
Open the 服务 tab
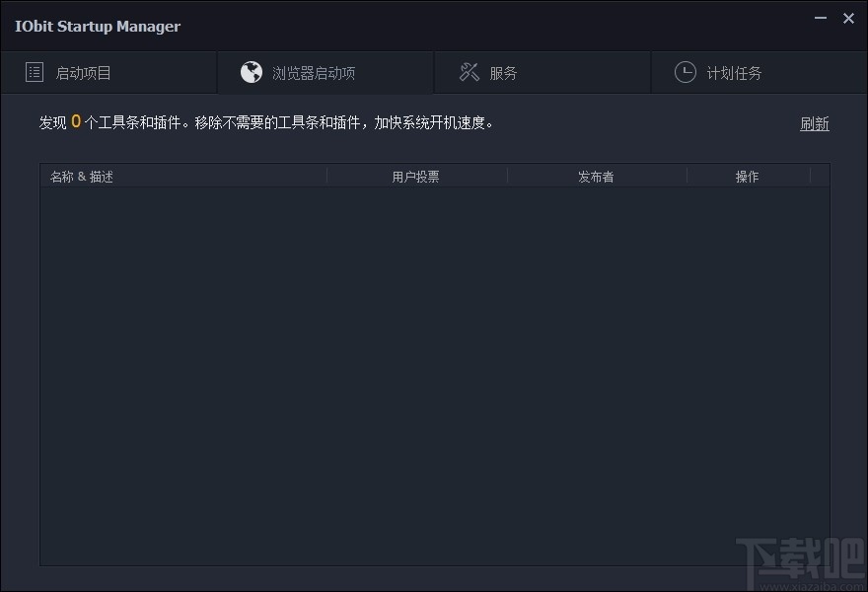(503, 71)
